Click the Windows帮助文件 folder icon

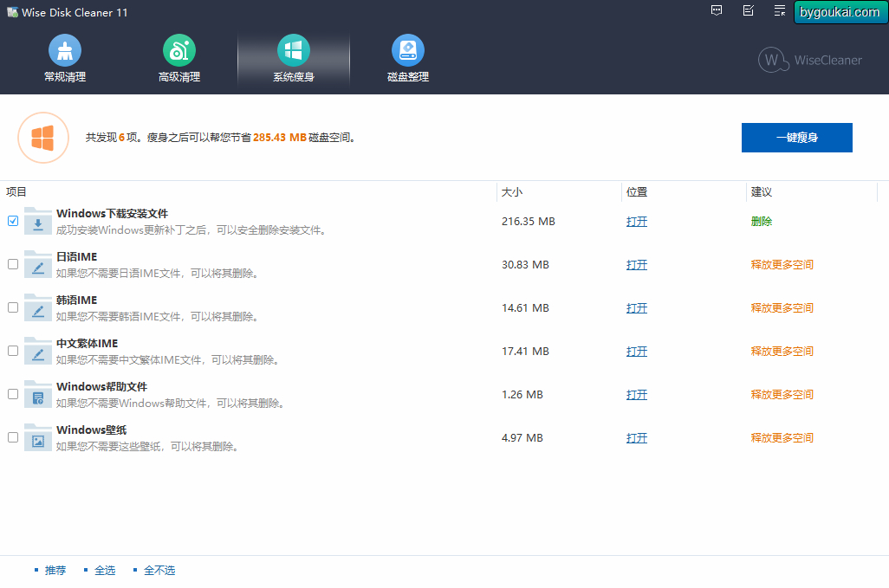click(x=38, y=395)
